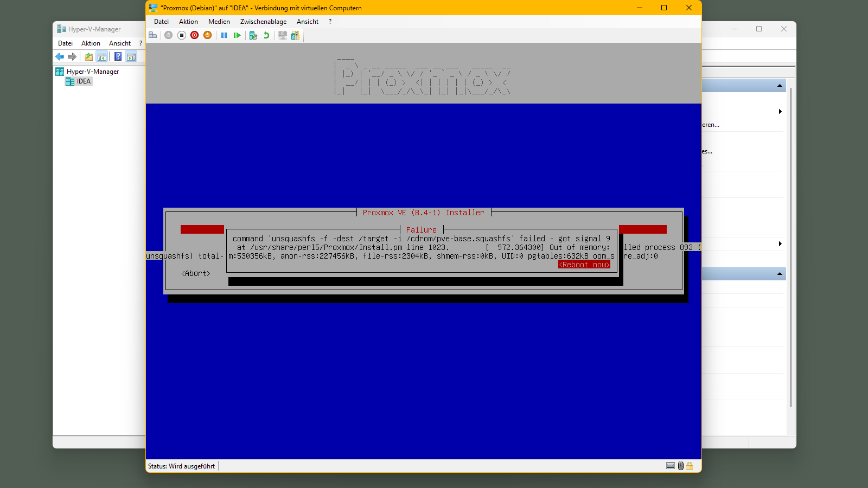Click the green Reset/Resume play icon

tap(237, 35)
